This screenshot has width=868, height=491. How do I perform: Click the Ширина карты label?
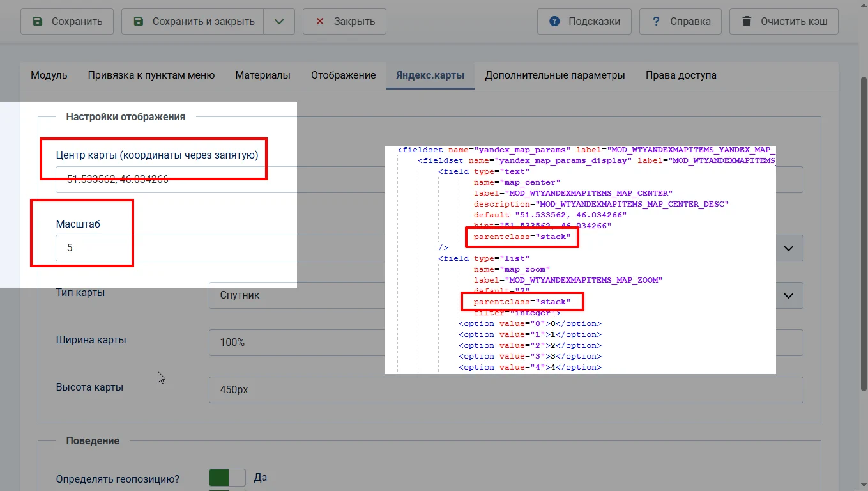tap(91, 339)
